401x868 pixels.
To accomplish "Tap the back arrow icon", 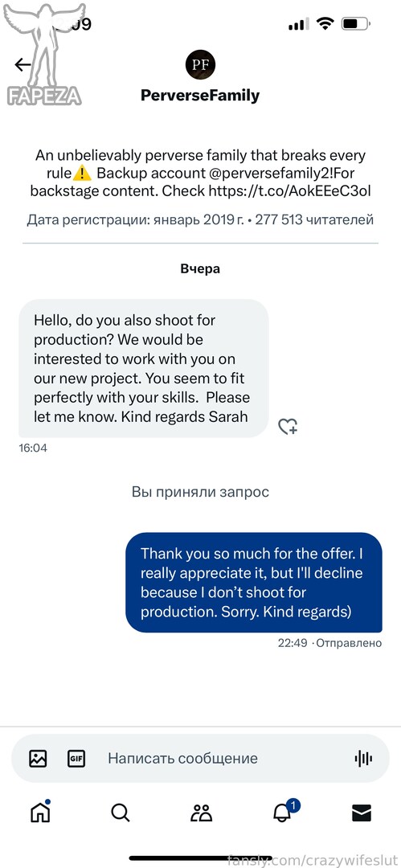I will click(23, 65).
